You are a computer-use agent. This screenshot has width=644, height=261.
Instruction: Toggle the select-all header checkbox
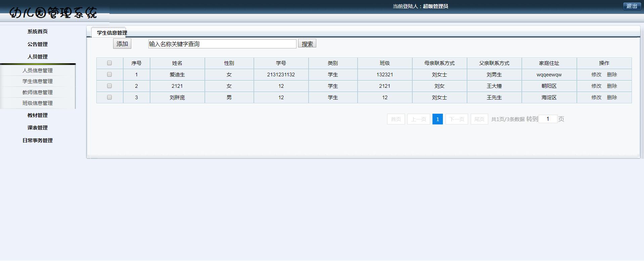tap(109, 63)
